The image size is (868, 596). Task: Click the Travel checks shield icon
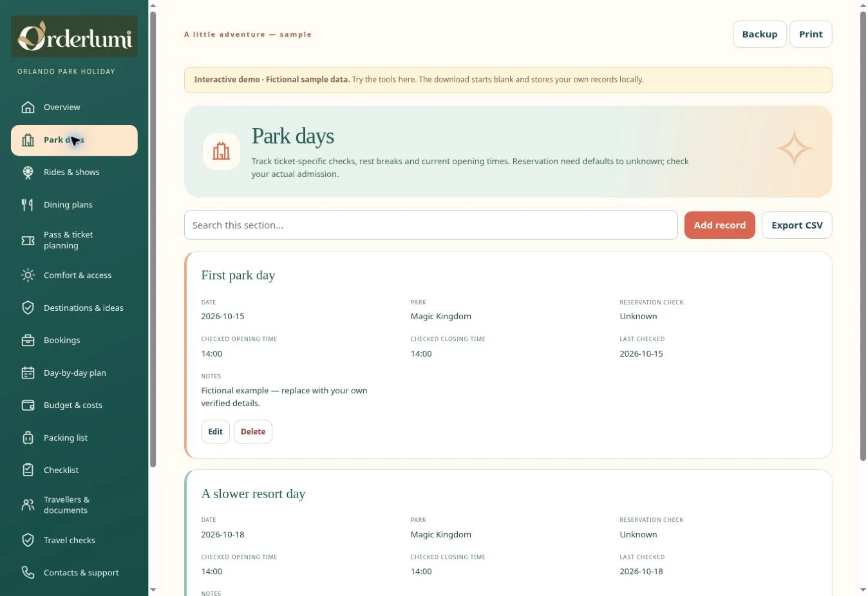coord(28,540)
